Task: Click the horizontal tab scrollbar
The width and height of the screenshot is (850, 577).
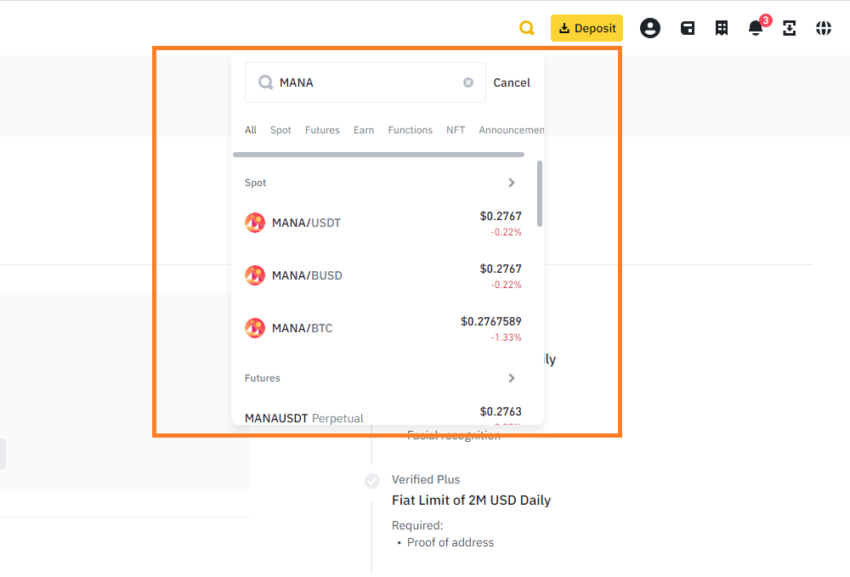Action: [378, 155]
